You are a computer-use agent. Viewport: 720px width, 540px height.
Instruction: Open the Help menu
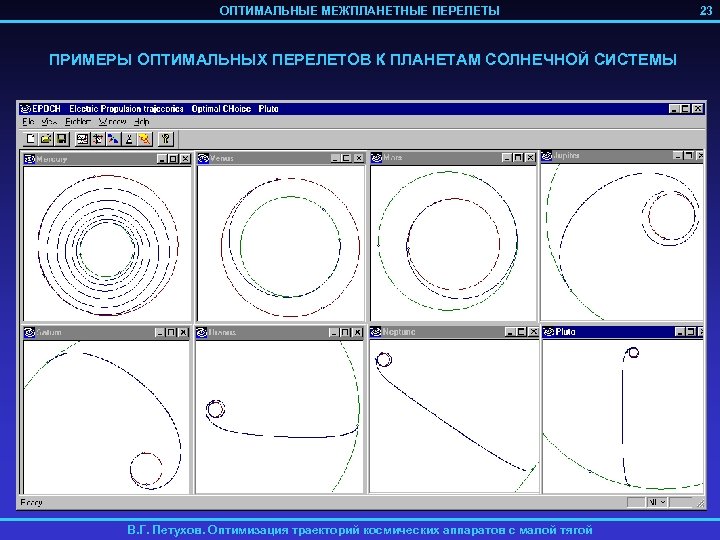point(141,122)
